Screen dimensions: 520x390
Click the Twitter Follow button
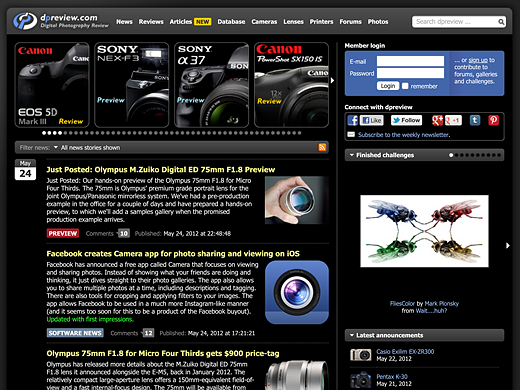click(406, 120)
